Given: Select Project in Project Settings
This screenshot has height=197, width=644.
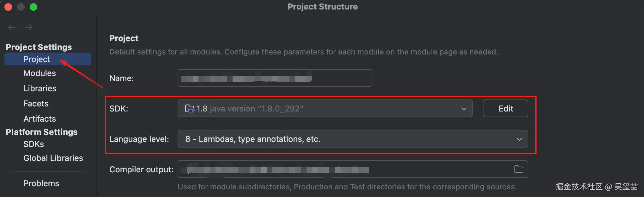Looking at the screenshot, I should pyautogui.click(x=37, y=59).
